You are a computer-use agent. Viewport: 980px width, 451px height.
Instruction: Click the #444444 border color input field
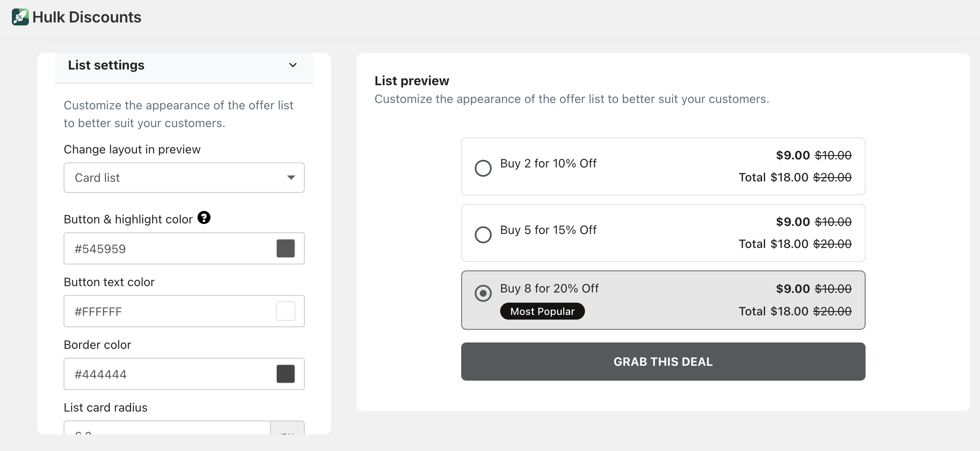pyautogui.click(x=170, y=374)
